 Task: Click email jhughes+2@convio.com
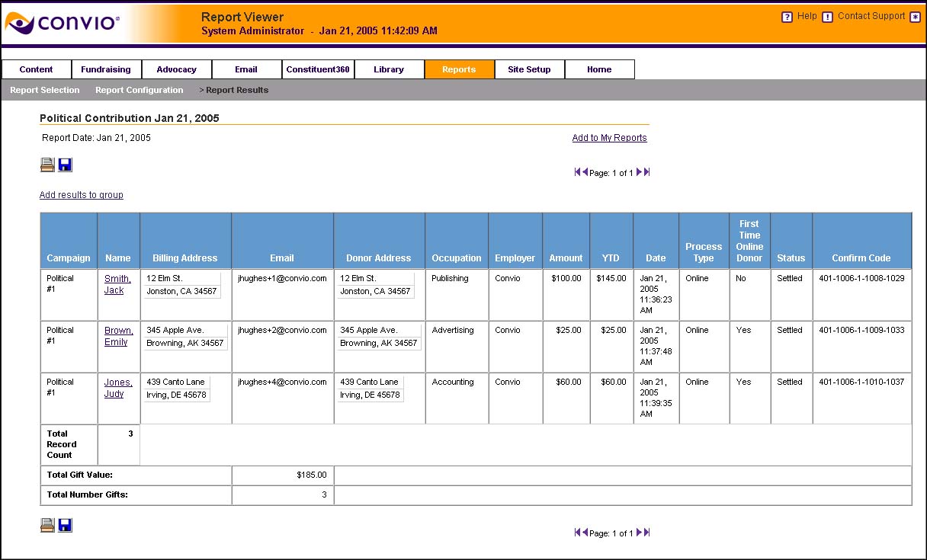282,330
